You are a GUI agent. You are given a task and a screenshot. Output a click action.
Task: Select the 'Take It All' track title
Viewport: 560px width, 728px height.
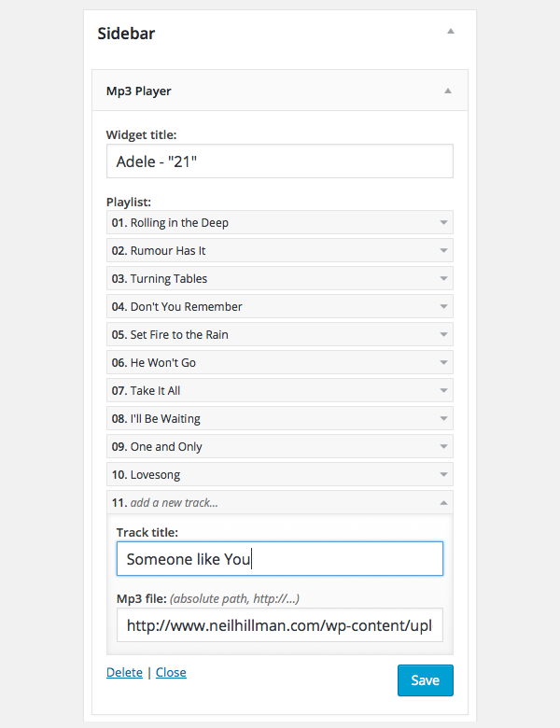pos(155,390)
